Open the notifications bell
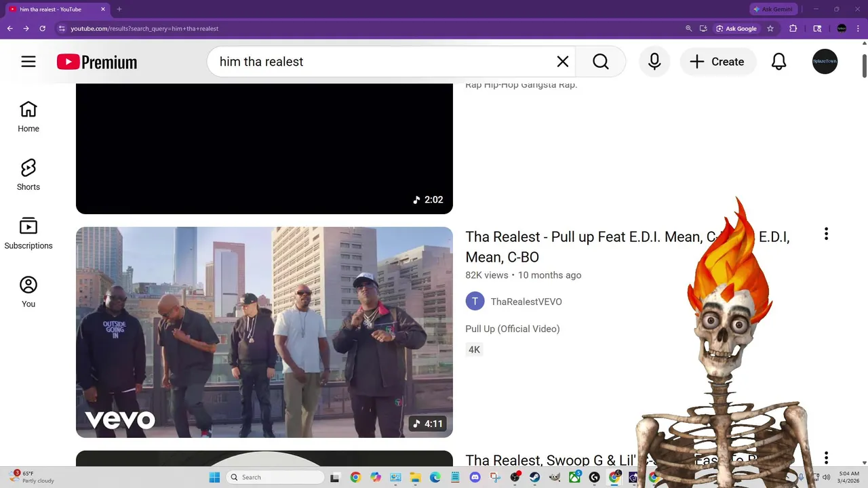This screenshot has width=868, height=488. point(779,62)
